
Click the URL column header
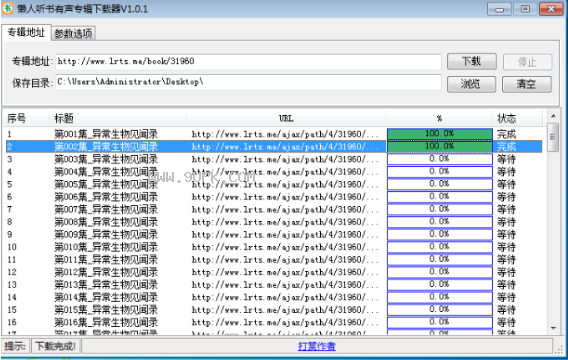286,118
